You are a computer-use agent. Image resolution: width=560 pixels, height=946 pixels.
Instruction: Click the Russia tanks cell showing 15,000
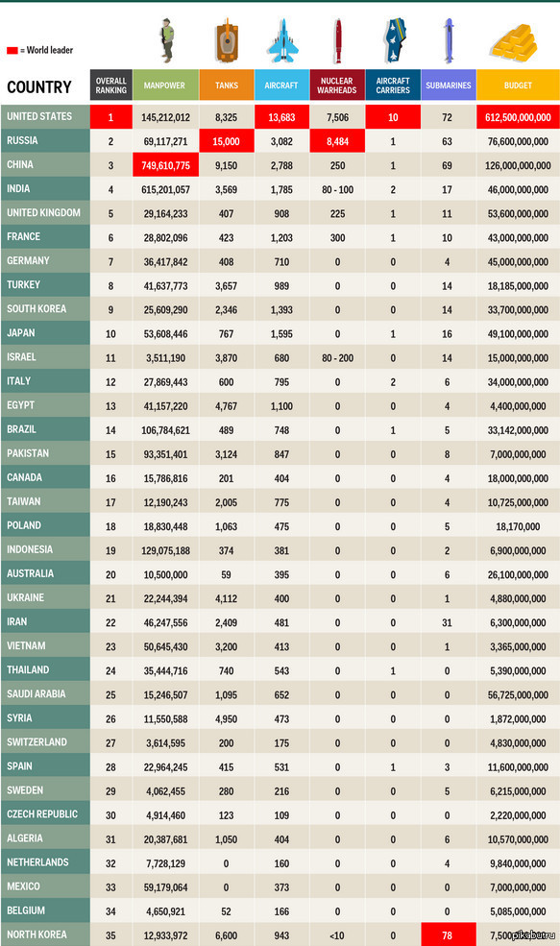(x=227, y=141)
